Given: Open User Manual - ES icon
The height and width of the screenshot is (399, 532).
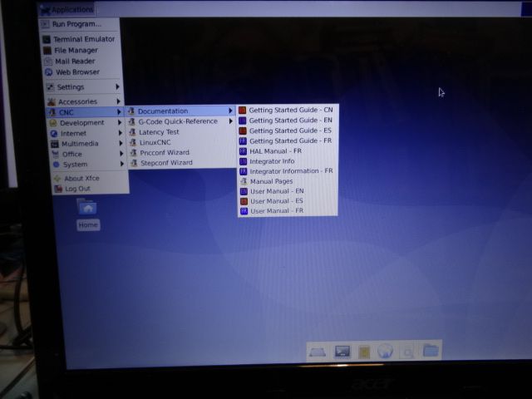Looking at the screenshot, I should point(244,201).
